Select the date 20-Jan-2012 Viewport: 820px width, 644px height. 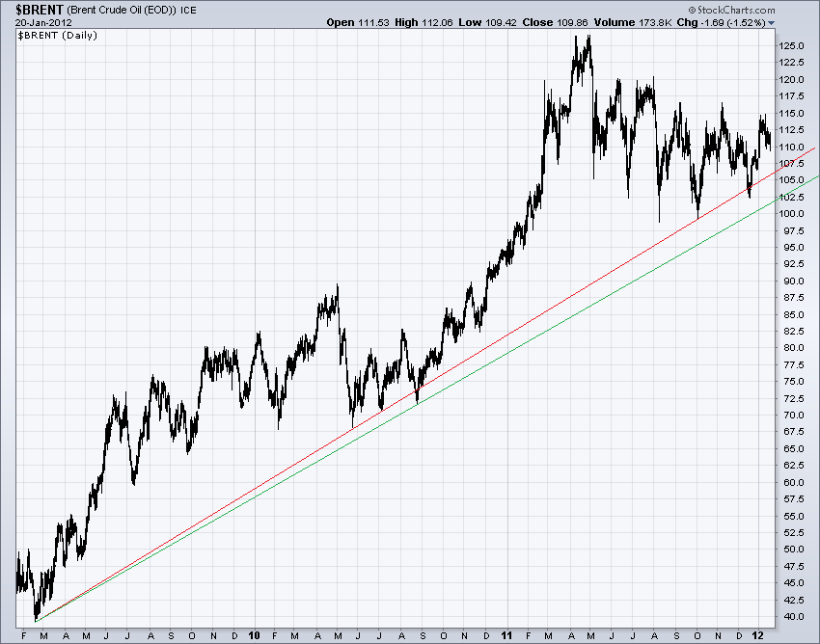pyautogui.click(x=43, y=23)
